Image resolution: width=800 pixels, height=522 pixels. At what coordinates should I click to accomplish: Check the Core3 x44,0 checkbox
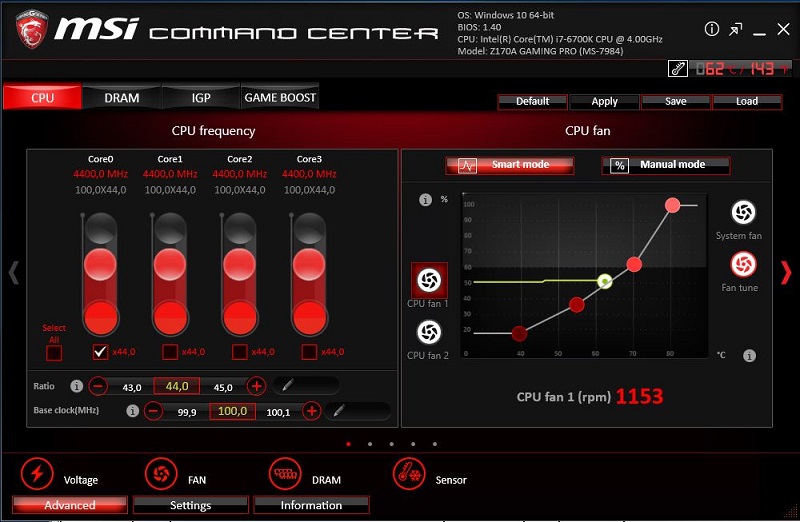[309, 352]
